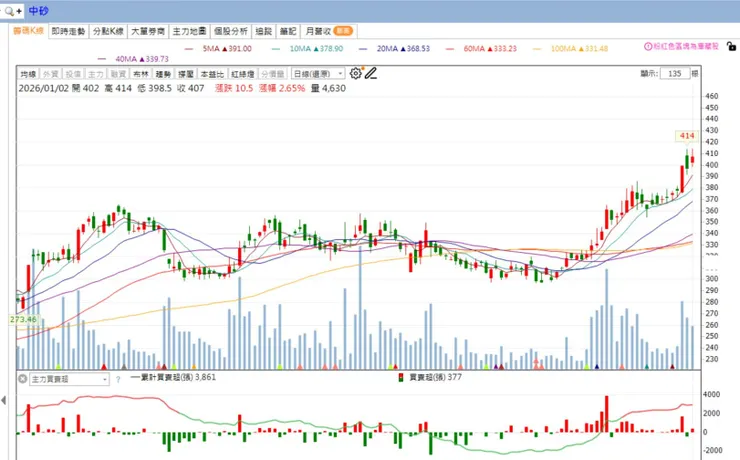740x460 pixels.
Task: Collapse the left side panel arrow
Action: point(4,401)
